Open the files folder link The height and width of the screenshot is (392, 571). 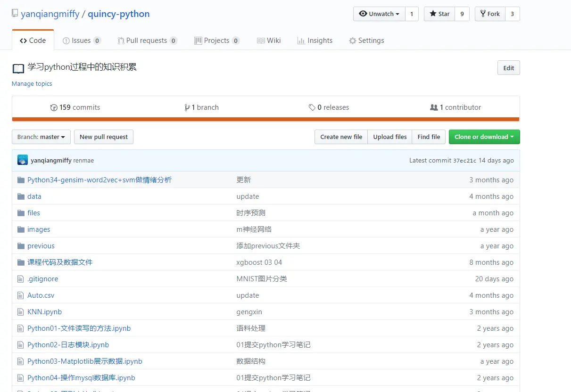click(x=34, y=213)
